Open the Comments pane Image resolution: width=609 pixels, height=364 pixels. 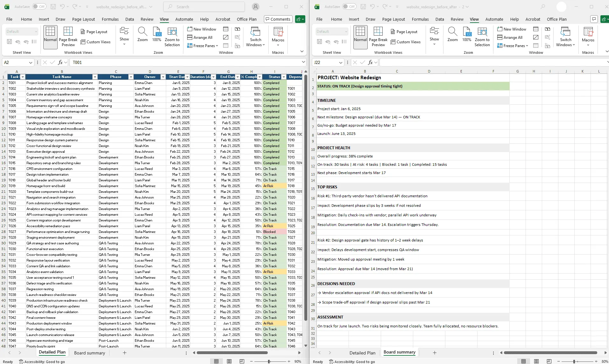tap(278, 19)
